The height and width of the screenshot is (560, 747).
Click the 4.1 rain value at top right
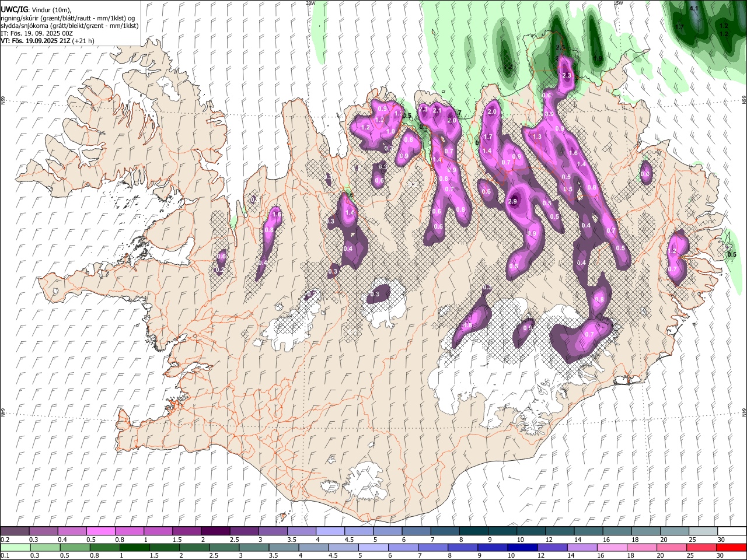click(694, 9)
